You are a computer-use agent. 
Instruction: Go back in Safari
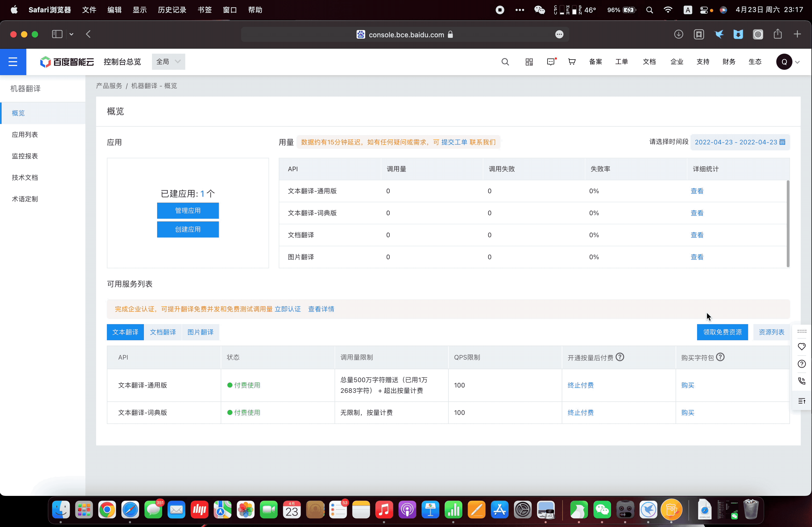coord(88,34)
